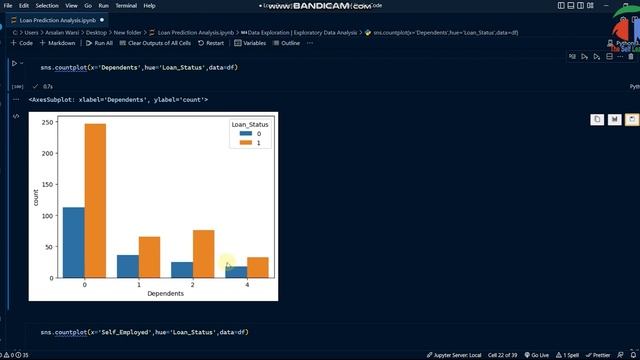Run the Dependents countplot cell
Screen dimensions: 640x360
pos(14,63)
